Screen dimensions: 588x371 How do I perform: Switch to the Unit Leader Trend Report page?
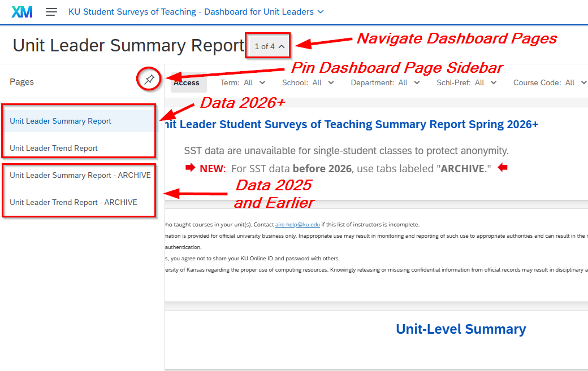pyautogui.click(x=54, y=148)
